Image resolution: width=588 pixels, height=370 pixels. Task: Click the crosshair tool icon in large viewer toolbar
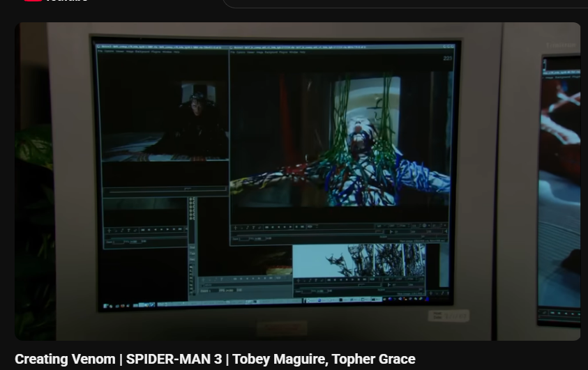coord(236,227)
